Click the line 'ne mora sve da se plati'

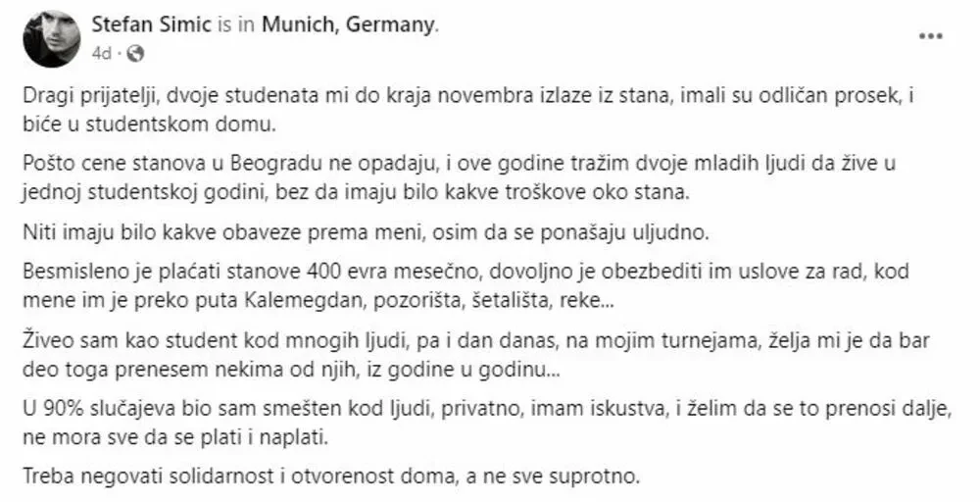click(175, 437)
